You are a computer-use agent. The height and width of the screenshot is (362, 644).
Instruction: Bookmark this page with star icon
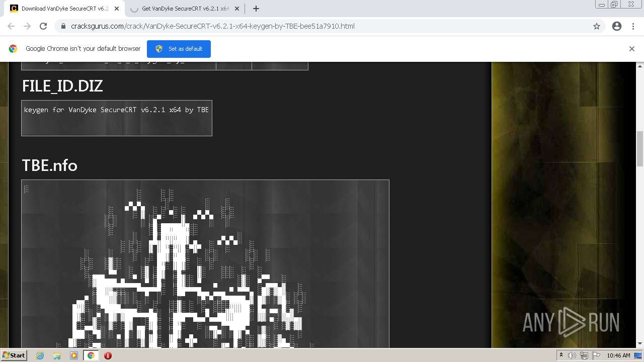click(x=597, y=26)
